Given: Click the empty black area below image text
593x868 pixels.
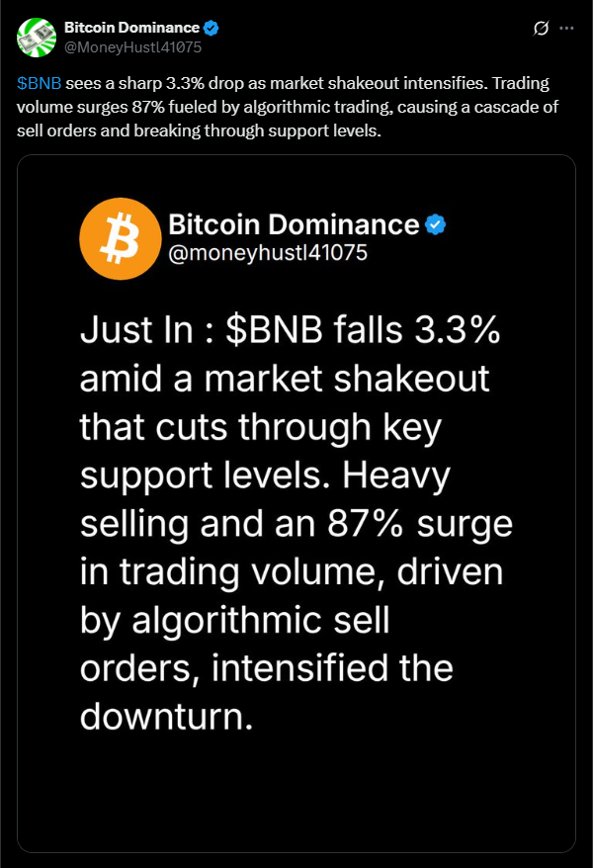Looking at the screenshot, I should (x=296, y=791).
